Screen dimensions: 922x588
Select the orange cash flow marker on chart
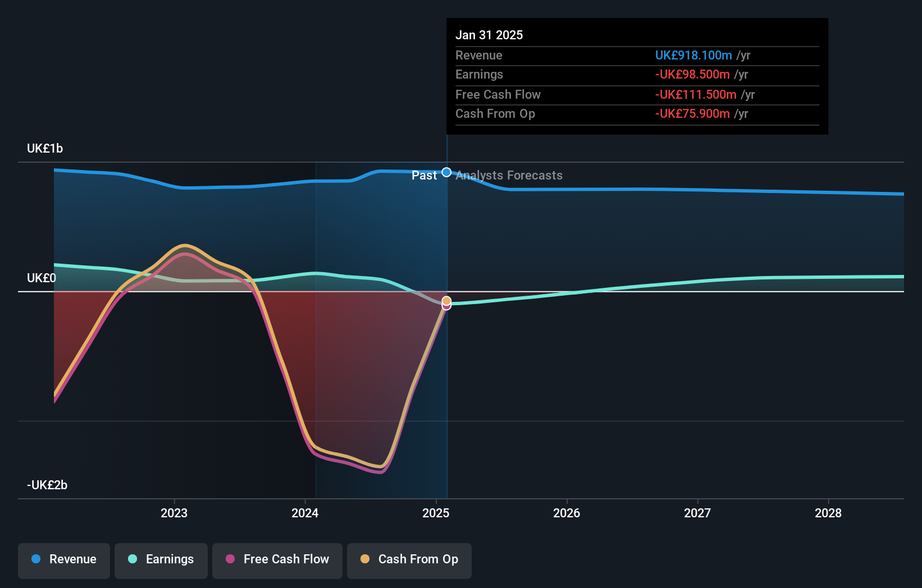(446, 300)
